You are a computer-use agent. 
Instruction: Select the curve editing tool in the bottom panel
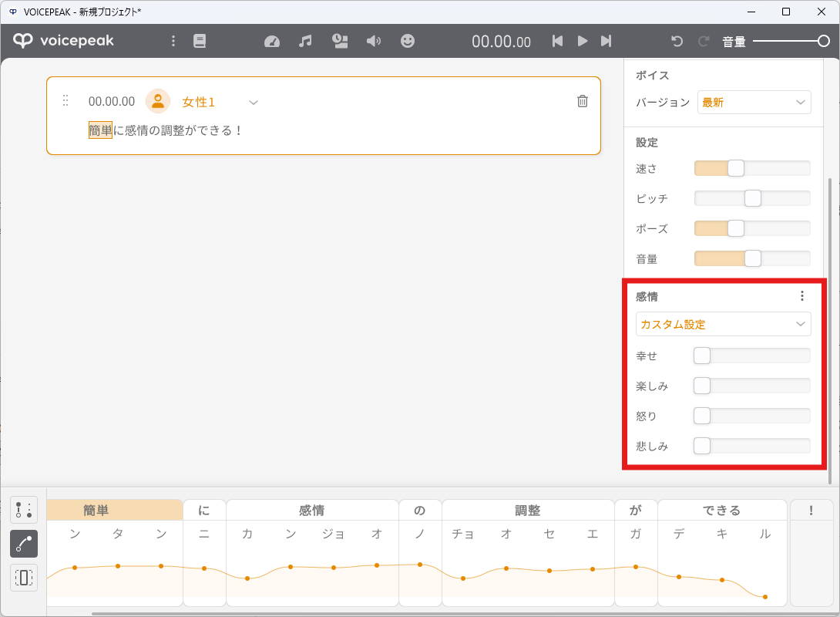24,544
